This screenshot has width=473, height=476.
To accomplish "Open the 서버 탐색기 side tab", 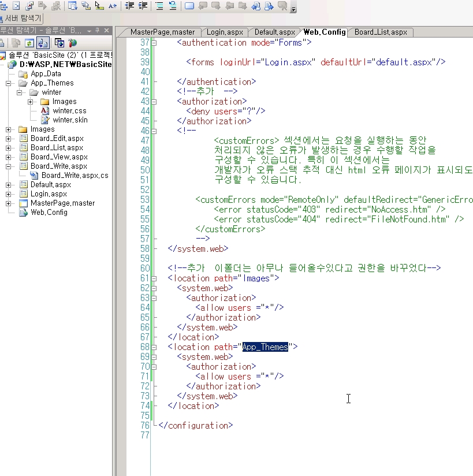I will 21,18.
